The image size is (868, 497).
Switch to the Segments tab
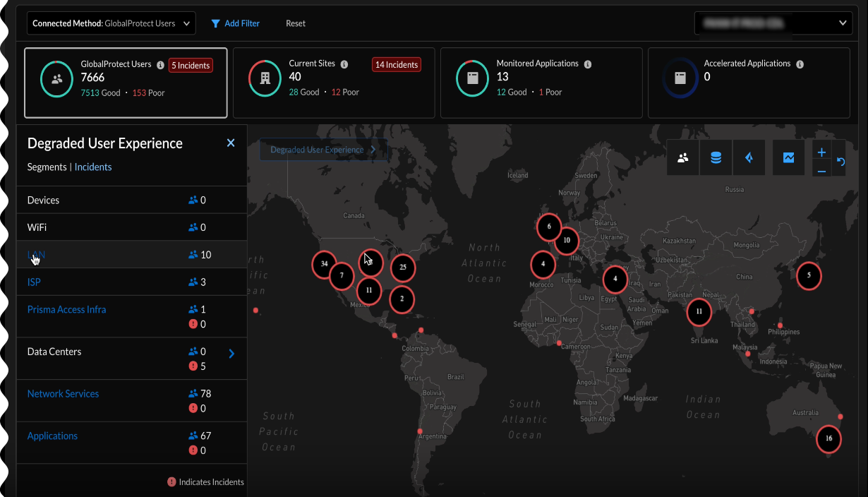47,167
